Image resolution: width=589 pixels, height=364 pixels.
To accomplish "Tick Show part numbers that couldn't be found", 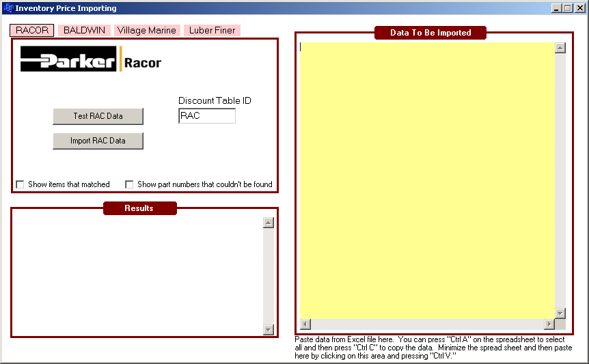I will click(x=129, y=184).
